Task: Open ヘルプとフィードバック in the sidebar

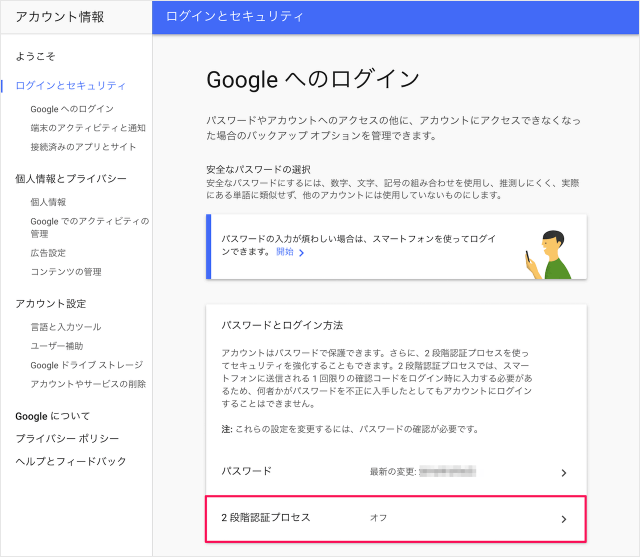Action: [71, 461]
